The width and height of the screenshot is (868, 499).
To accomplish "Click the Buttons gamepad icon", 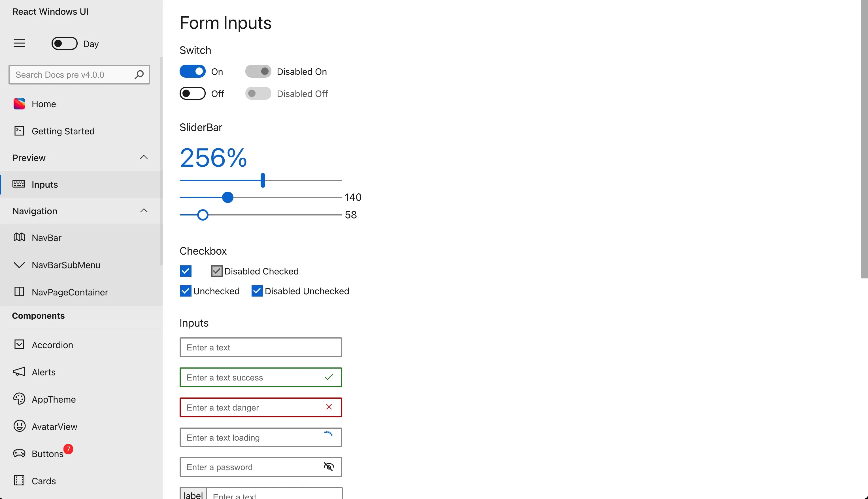I will [x=19, y=453].
